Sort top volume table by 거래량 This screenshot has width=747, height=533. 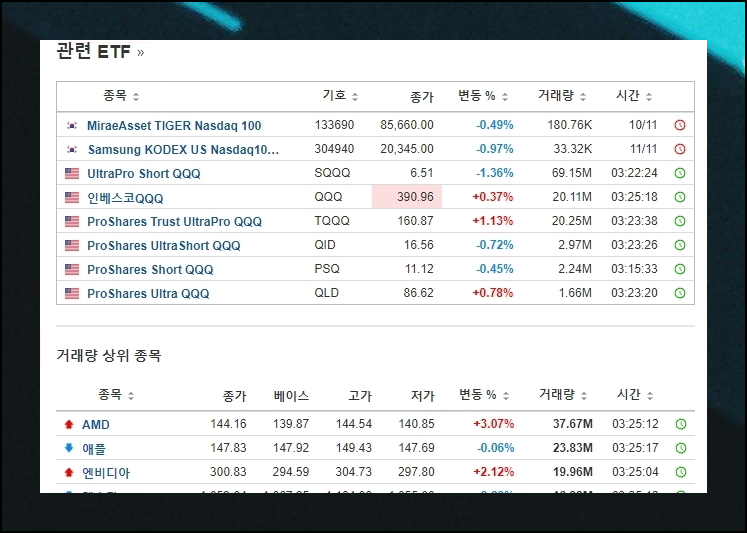pos(563,395)
